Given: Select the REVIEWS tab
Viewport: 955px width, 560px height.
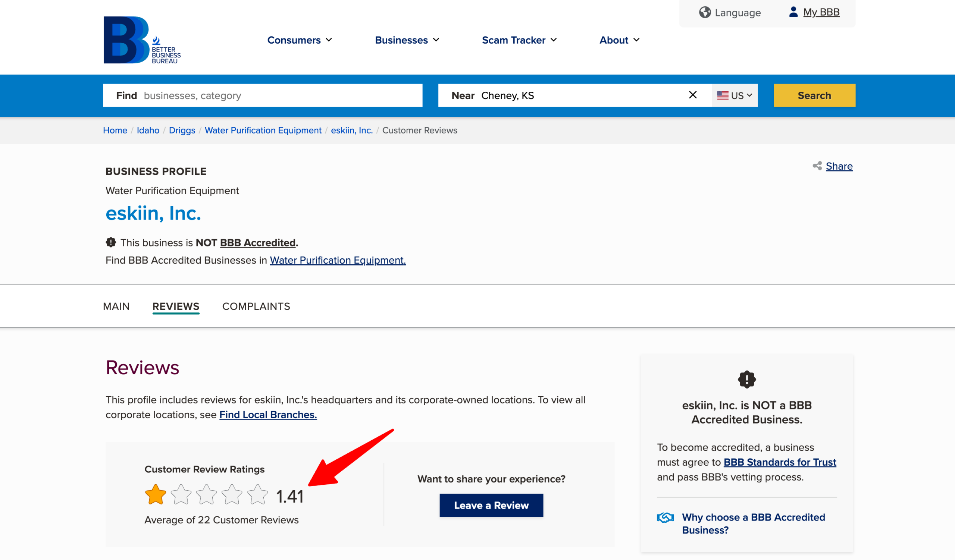Looking at the screenshot, I should tap(176, 306).
